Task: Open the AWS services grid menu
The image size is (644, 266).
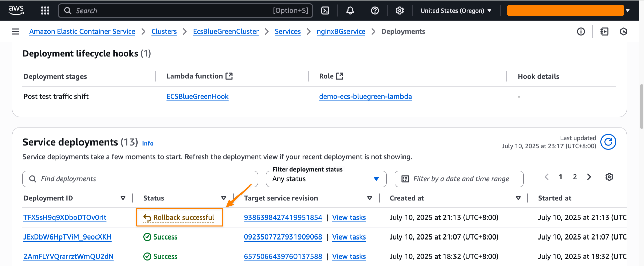Action: 45,11
